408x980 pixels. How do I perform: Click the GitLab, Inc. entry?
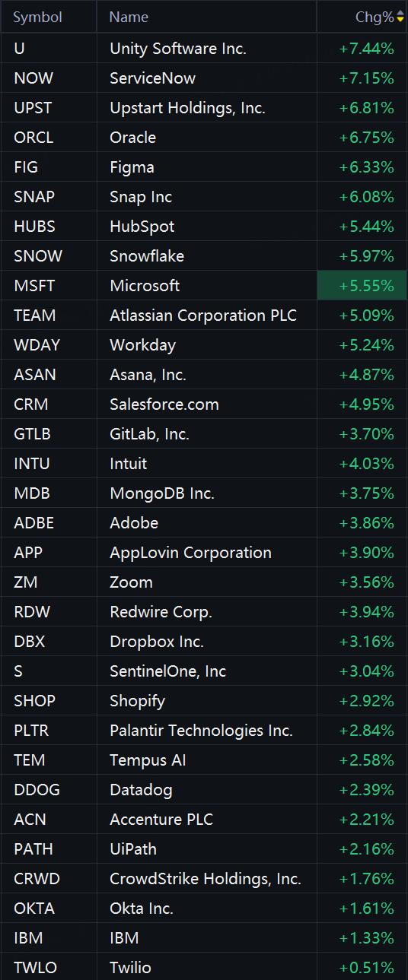(149, 434)
